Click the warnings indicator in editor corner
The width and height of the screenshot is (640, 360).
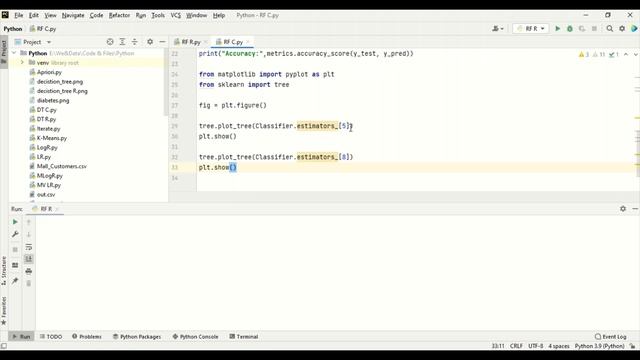point(584,54)
